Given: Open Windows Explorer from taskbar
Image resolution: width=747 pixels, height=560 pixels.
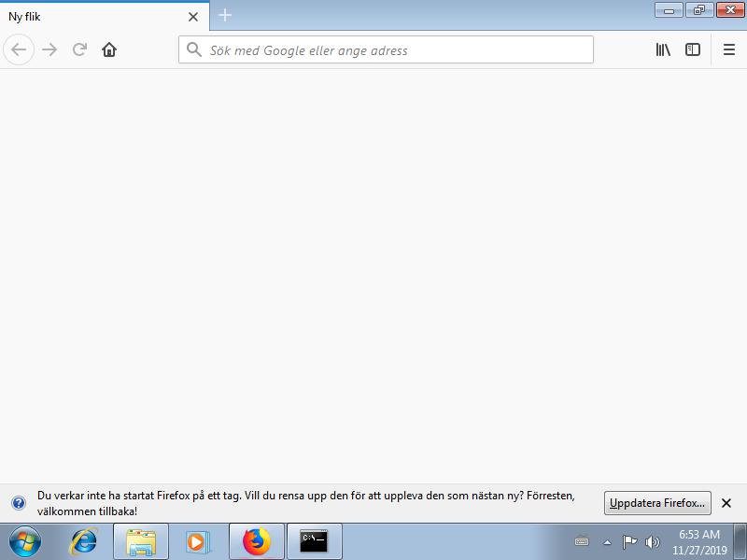Looking at the screenshot, I should [x=141, y=541].
